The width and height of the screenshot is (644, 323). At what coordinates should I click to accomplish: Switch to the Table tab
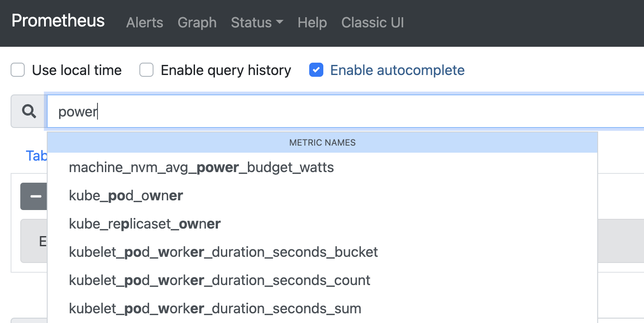point(37,156)
